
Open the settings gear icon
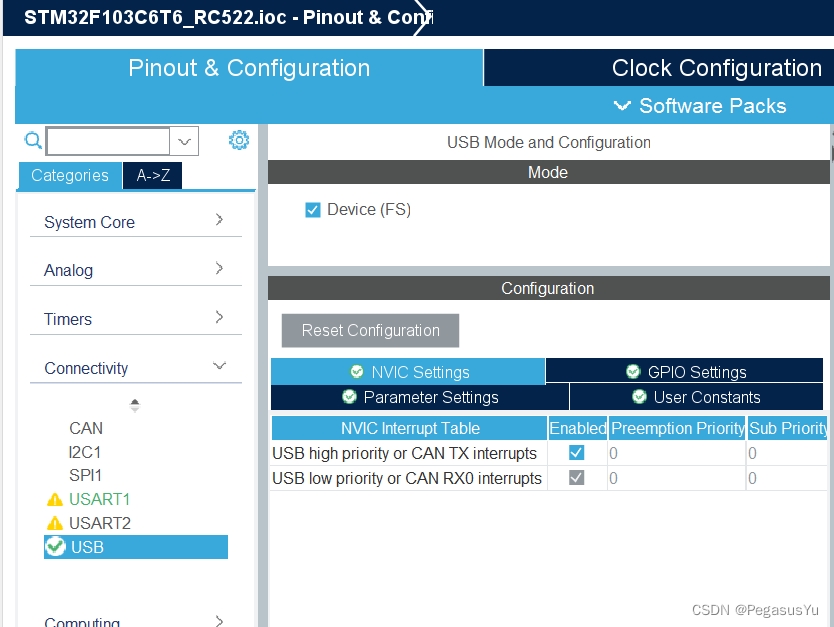pyautogui.click(x=239, y=140)
